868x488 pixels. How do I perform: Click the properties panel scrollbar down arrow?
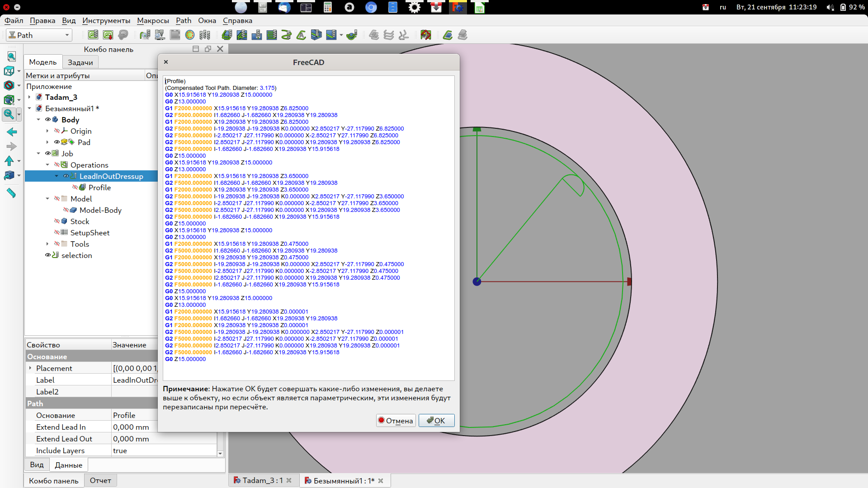[x=220, y=453]
